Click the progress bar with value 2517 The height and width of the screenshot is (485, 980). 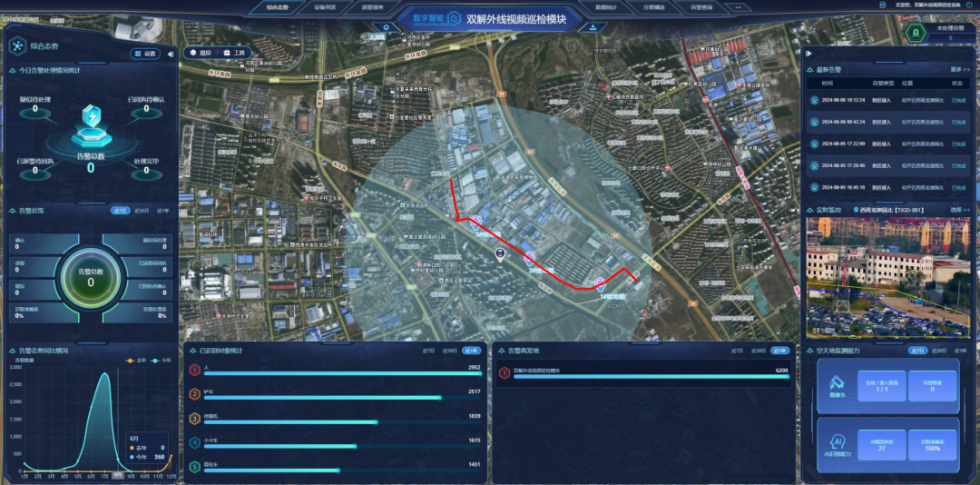342,398
